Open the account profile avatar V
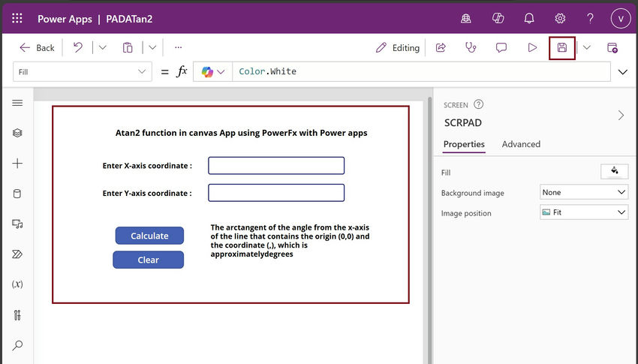Screen dimensions: 638x364 (x=621, y=18)
